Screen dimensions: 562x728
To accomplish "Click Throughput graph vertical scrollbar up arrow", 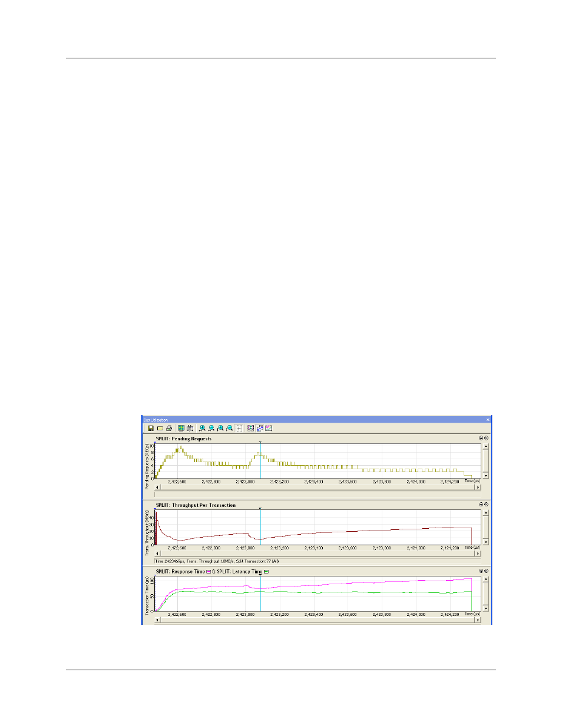I will (x=485, y=513).
